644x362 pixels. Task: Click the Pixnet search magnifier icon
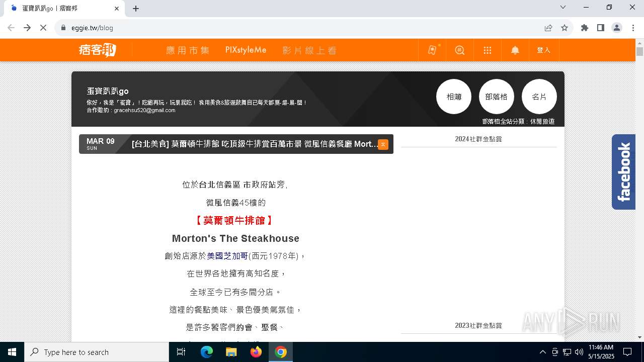(459, 50)
